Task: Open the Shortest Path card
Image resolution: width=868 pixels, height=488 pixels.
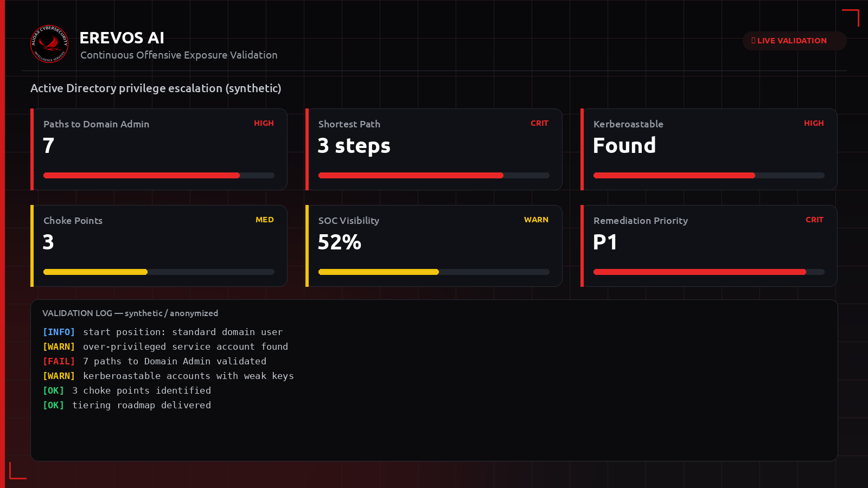Action: coord(434,150)
